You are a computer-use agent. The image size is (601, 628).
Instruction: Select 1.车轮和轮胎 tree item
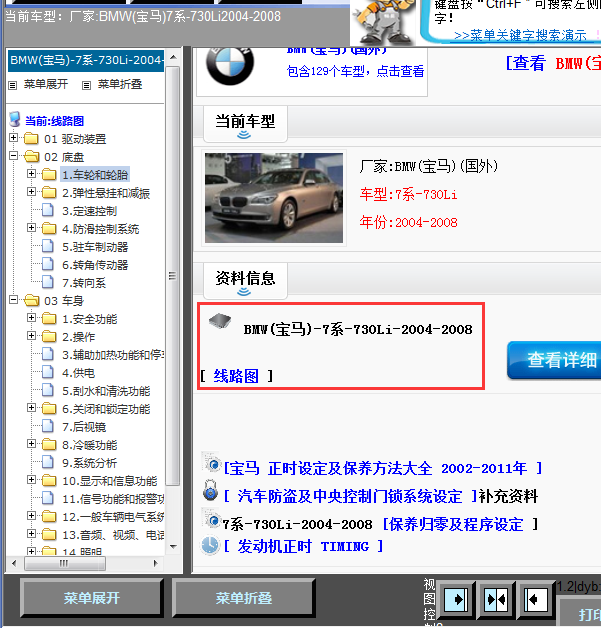[x=95, y=175]
